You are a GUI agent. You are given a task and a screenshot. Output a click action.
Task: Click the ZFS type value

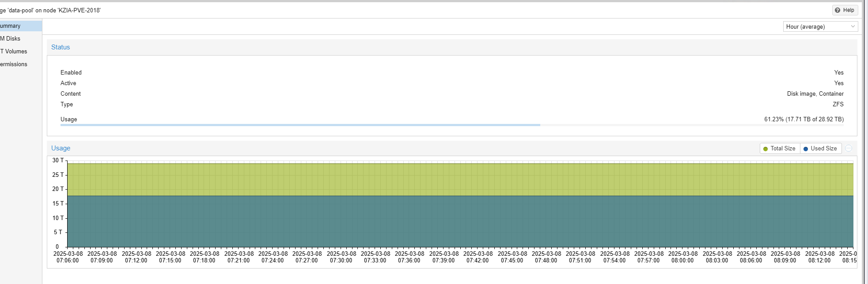838,105
